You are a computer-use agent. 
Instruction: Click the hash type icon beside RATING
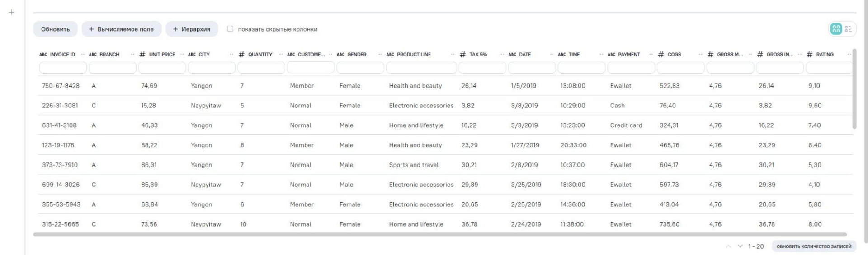tap(810, 55)
